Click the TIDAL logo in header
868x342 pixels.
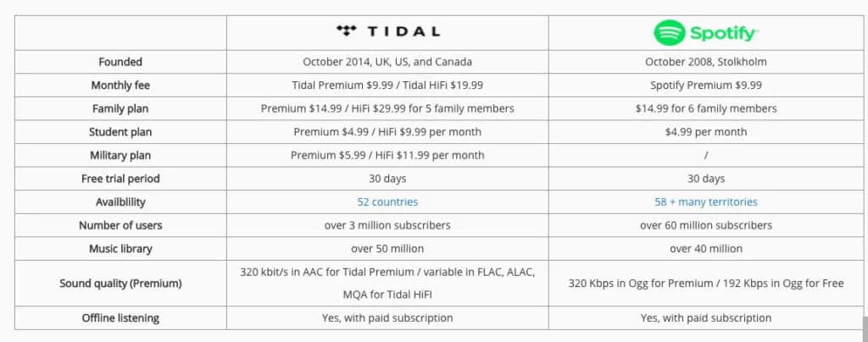point(387,31)
